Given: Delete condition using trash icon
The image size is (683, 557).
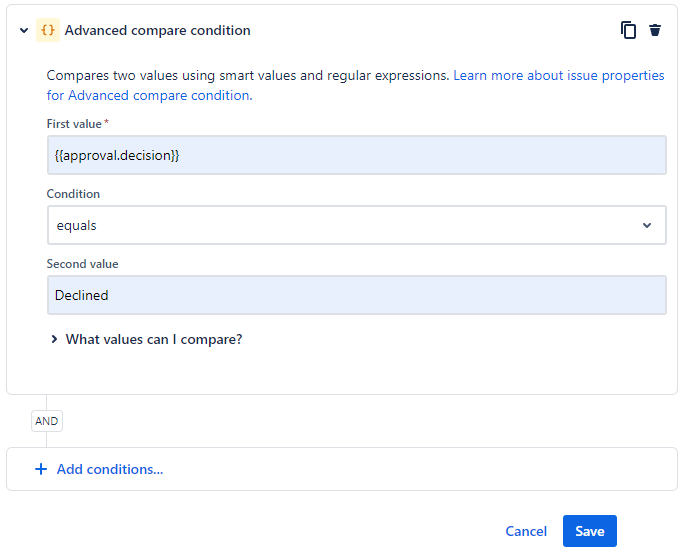Looking at the screenshot, I should tap(655, 30).
